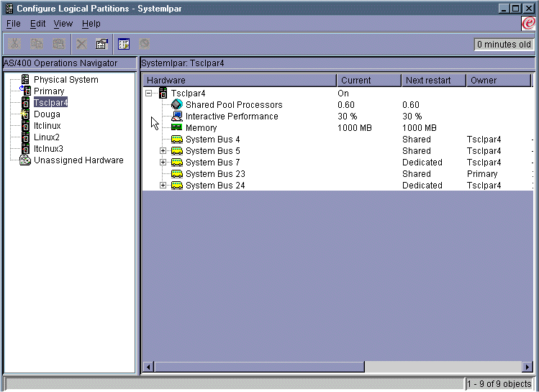Viewport: 539px width, 392px height.
Task: Click the Unassigned Hardware icon
Action: (x=25, y=160)
